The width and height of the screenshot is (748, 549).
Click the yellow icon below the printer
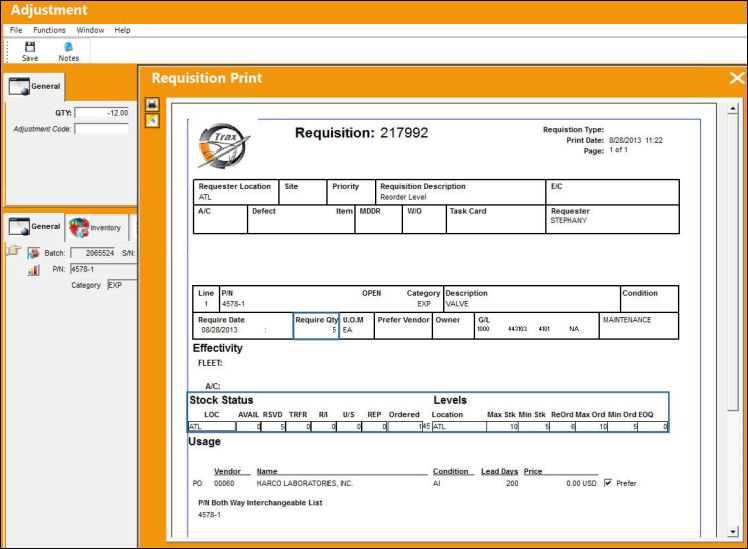point(152,121)
